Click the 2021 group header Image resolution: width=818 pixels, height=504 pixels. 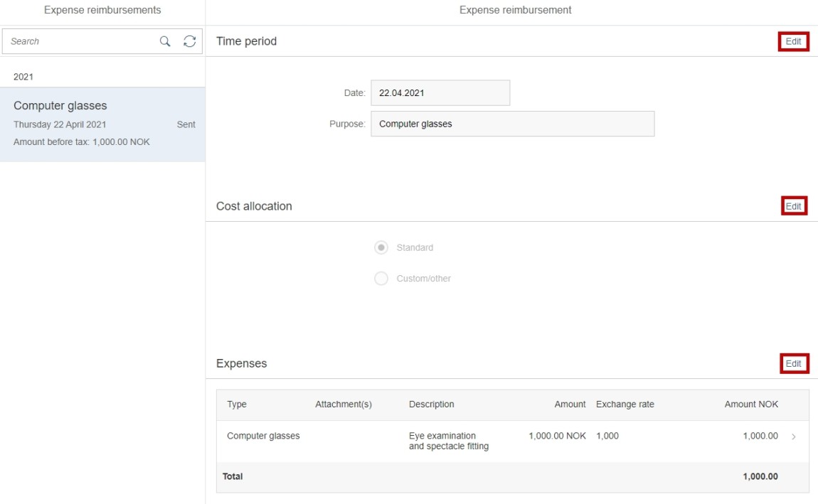[x=23, y=77]
